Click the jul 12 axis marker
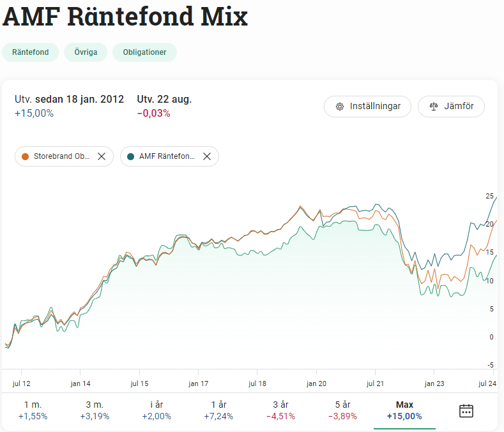The image size is (504, 432). pyautogui.click(x=22, y=384)
